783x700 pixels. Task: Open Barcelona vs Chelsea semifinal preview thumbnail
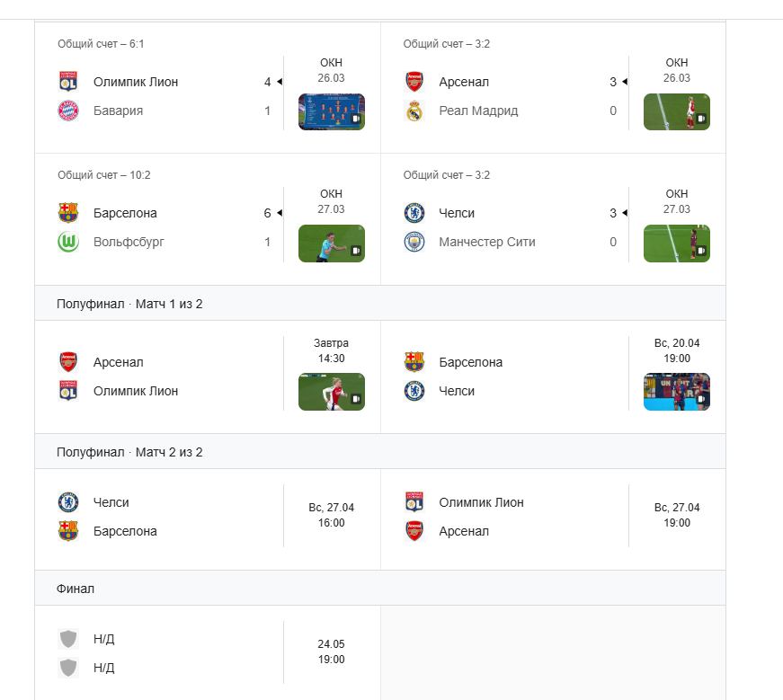677,392
